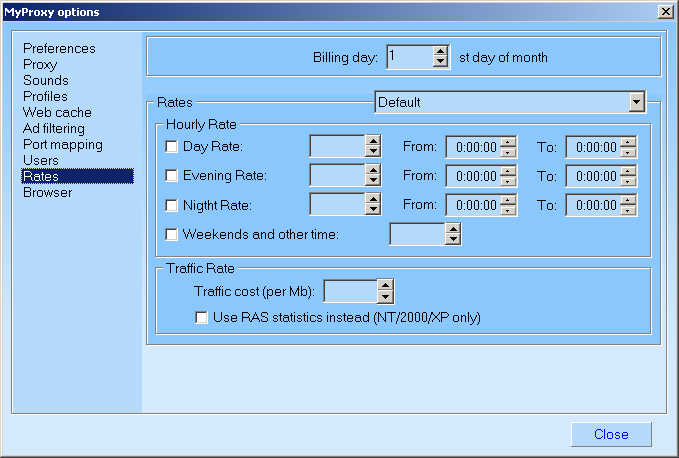Decrease the Billing day value

coord(440,62)
